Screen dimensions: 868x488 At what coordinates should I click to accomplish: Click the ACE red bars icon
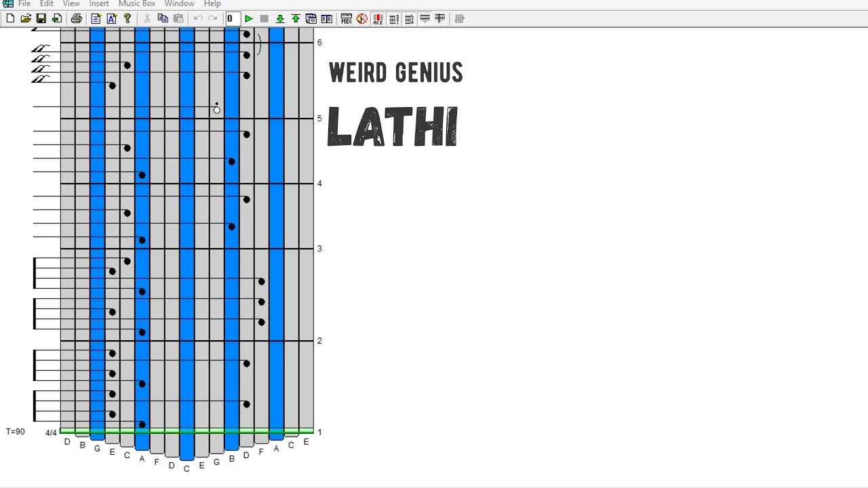pyautogui.click(x=378, y=19)
